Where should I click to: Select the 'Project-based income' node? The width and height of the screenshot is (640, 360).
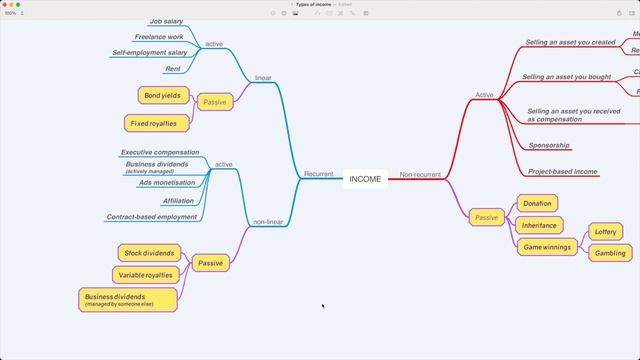(x=562, y=172)
